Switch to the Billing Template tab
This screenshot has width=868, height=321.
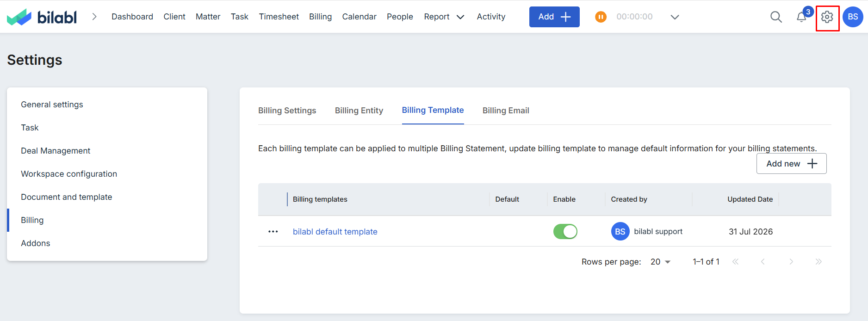coord(433,110)
